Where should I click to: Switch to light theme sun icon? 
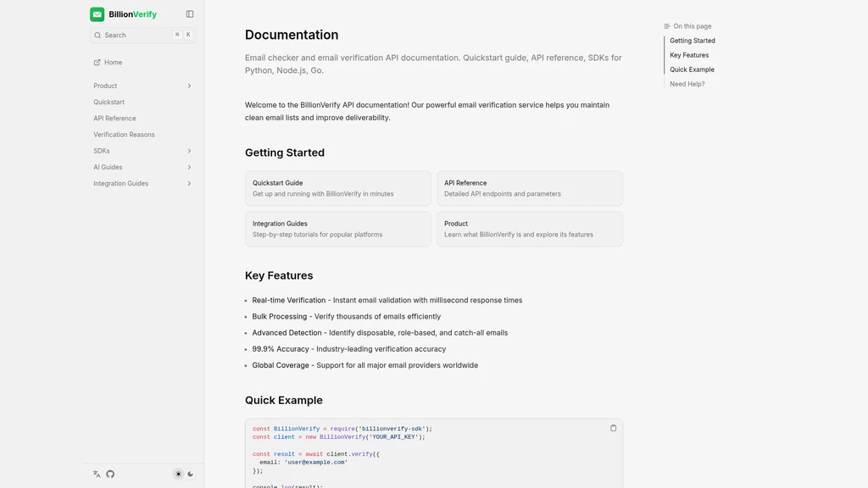[178, 474]
